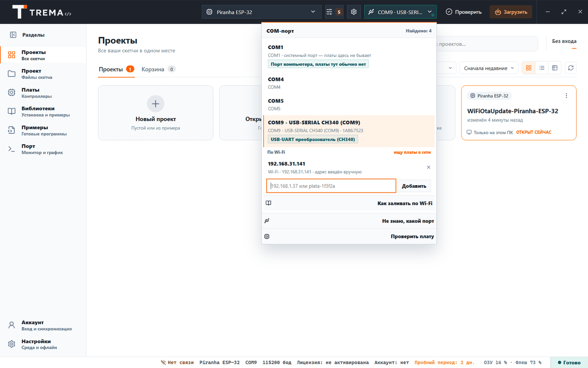Open the Сначала недавние sort dropdown

tap(489, 68)
